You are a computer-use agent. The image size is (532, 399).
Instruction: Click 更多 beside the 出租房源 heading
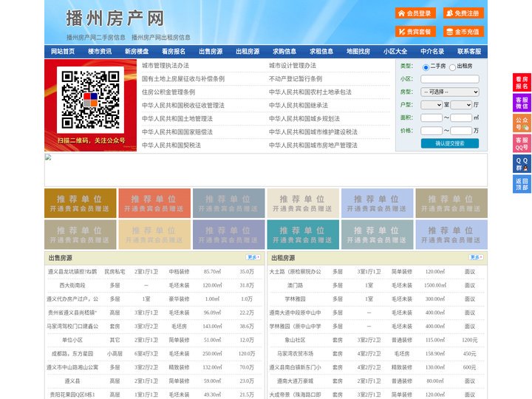click(476, 258)
